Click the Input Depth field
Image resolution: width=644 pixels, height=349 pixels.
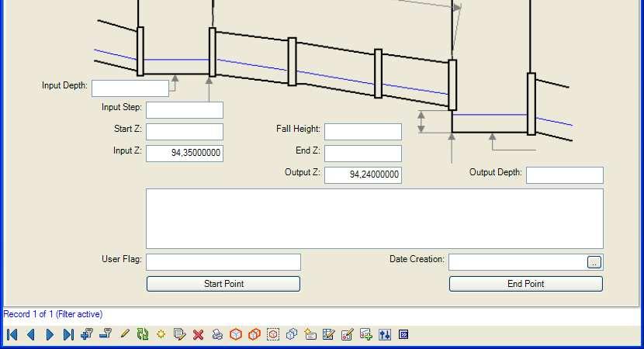point(130,88)
